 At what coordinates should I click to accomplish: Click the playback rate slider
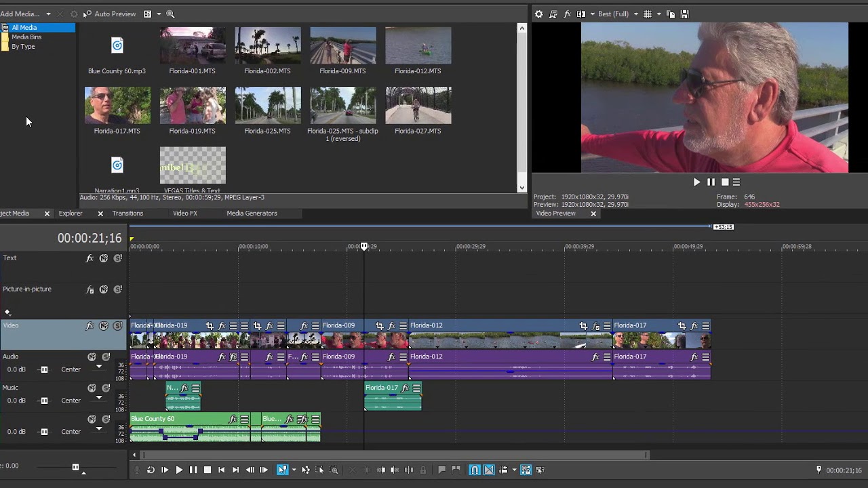(x=75, y=467)
